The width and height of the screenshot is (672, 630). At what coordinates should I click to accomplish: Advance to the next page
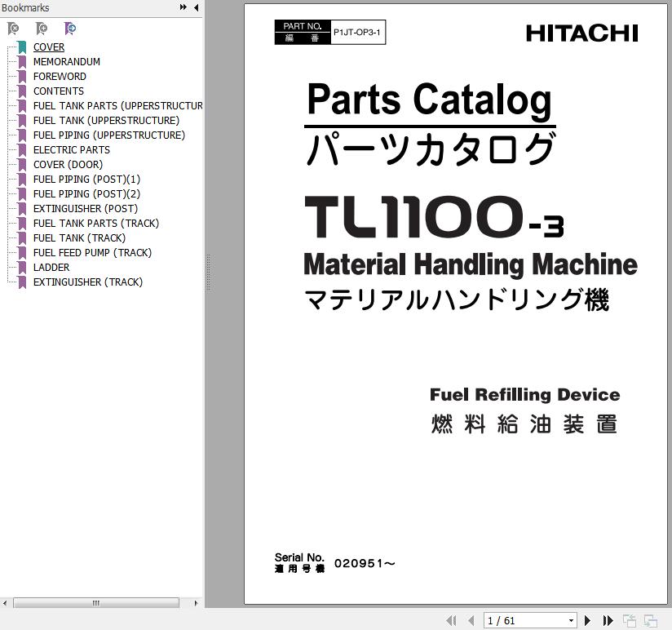click(588, 621)
